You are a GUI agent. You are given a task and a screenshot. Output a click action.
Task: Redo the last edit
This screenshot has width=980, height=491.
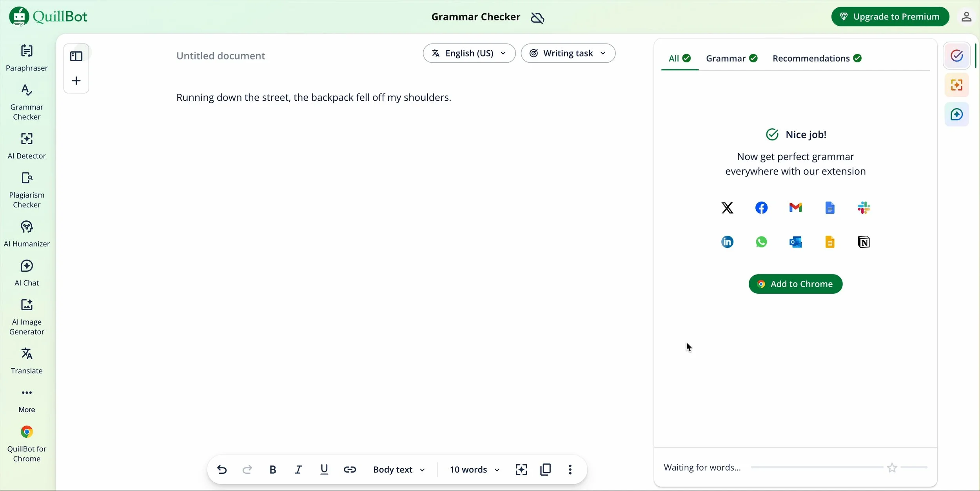(x=247, y=470)
